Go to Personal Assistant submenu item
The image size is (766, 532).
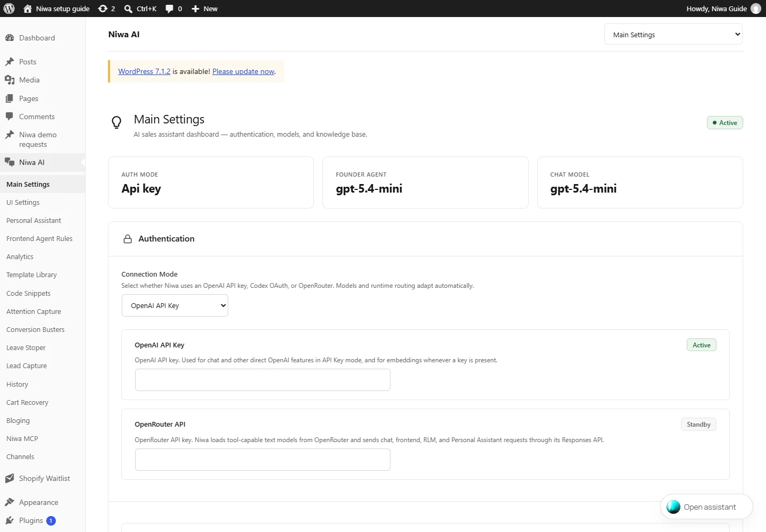click(x=34, y=220)
